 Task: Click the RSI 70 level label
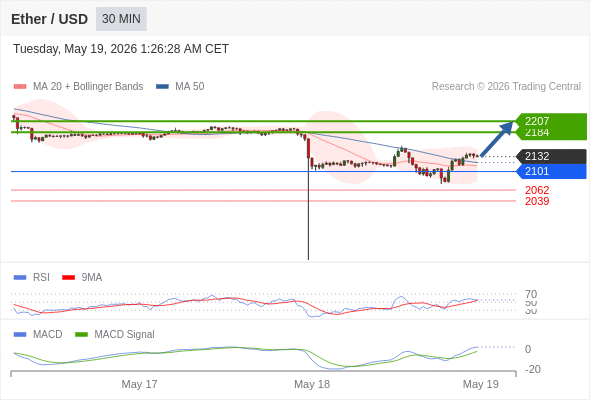[x=531, y=294]
